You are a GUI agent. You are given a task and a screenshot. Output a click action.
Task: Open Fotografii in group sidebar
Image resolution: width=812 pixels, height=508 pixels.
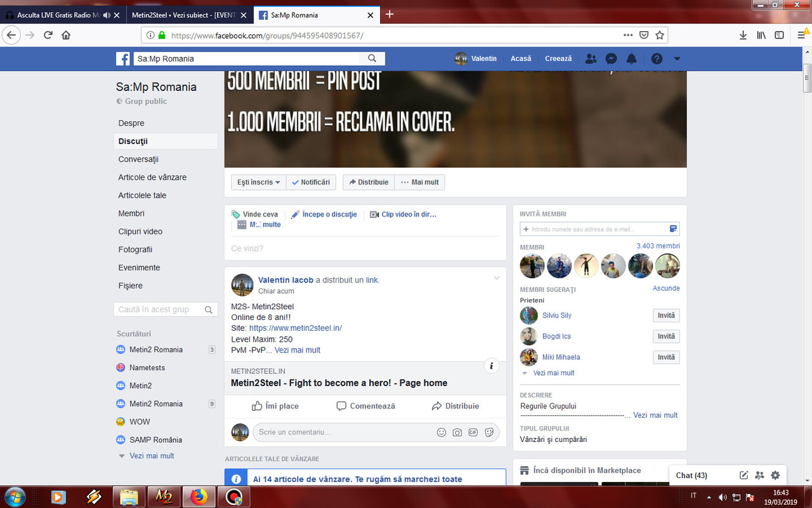pyautogui.click(x=135, y=250)
